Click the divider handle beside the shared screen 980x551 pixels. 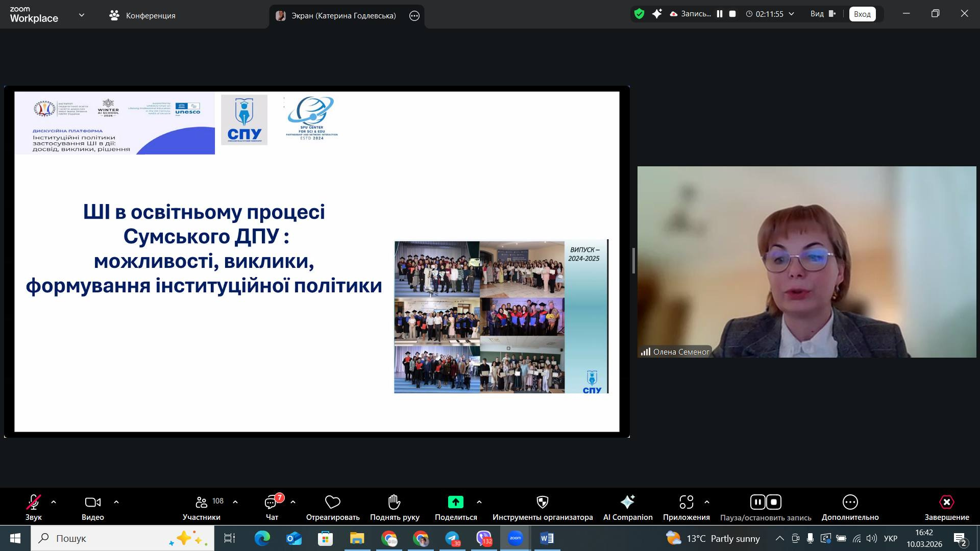(633, 261)
